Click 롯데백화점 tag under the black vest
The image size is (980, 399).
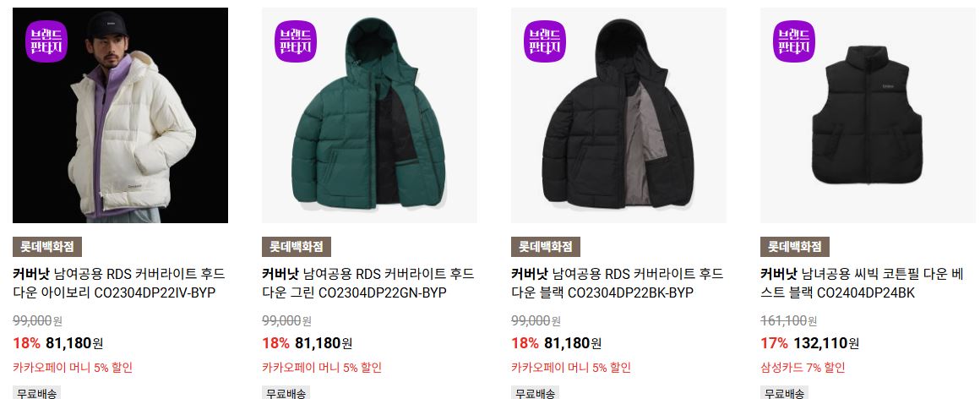[x=795, y=246]
